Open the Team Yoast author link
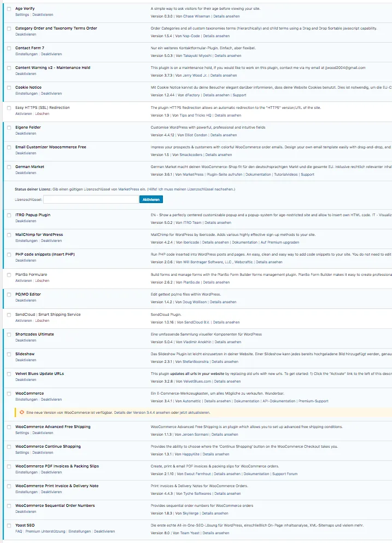This screenshot has height=543, width=392. click(x=190, y=533)
